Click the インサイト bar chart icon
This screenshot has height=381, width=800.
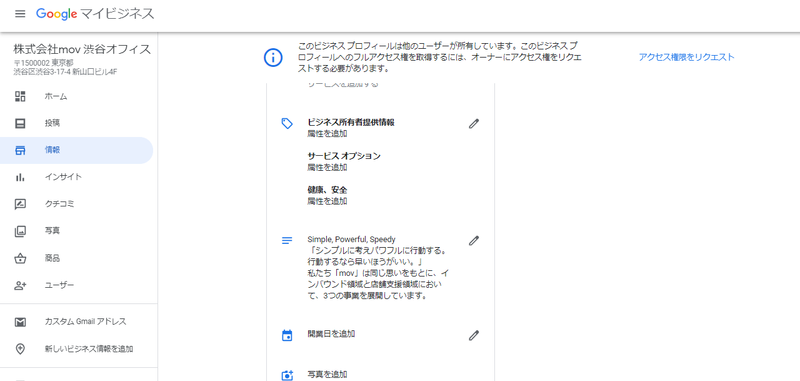20,177
